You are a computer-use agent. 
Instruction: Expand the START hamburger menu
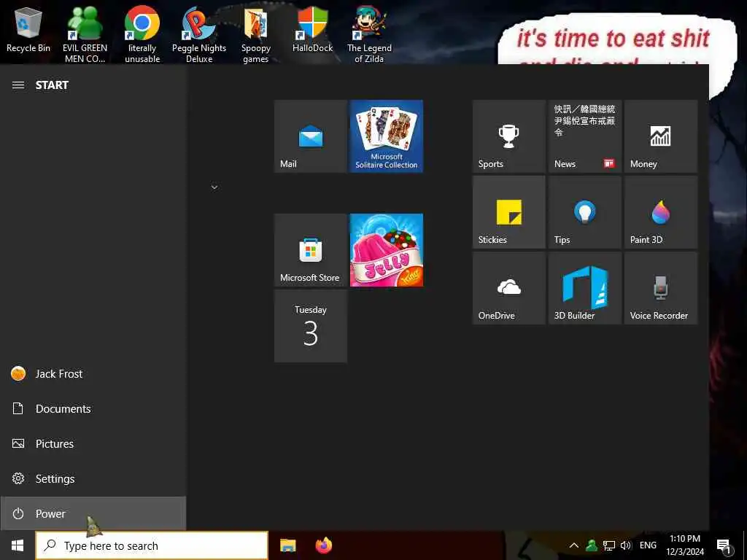click(x=18, y=85)
